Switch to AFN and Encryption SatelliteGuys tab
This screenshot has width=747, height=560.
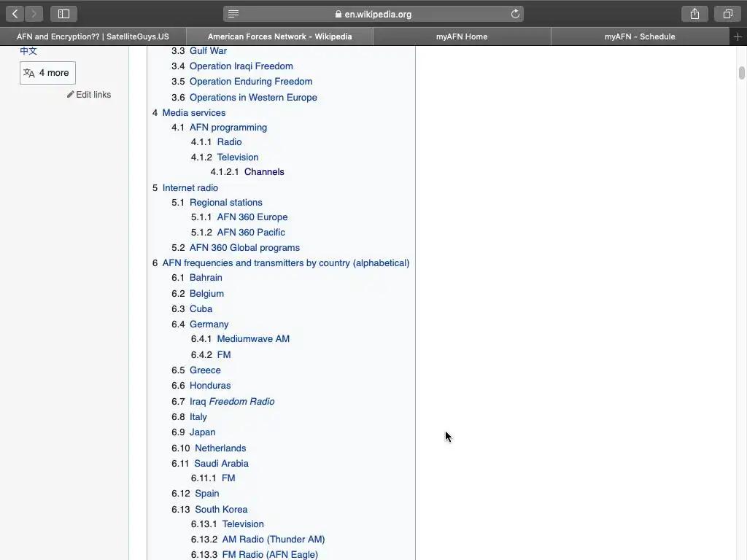click(x=93, y=36)
